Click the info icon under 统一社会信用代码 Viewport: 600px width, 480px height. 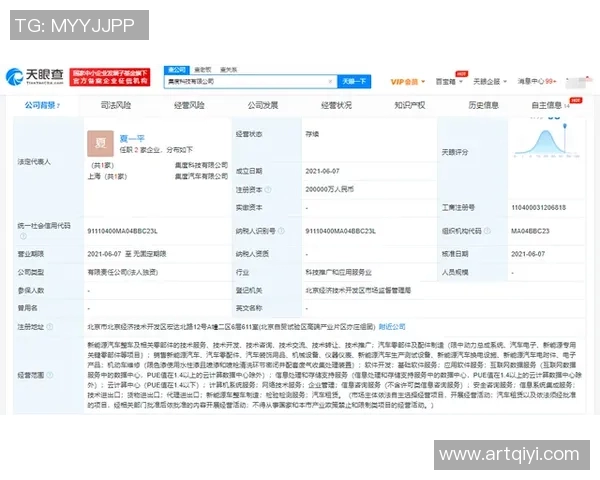click(x=23, y=236)
